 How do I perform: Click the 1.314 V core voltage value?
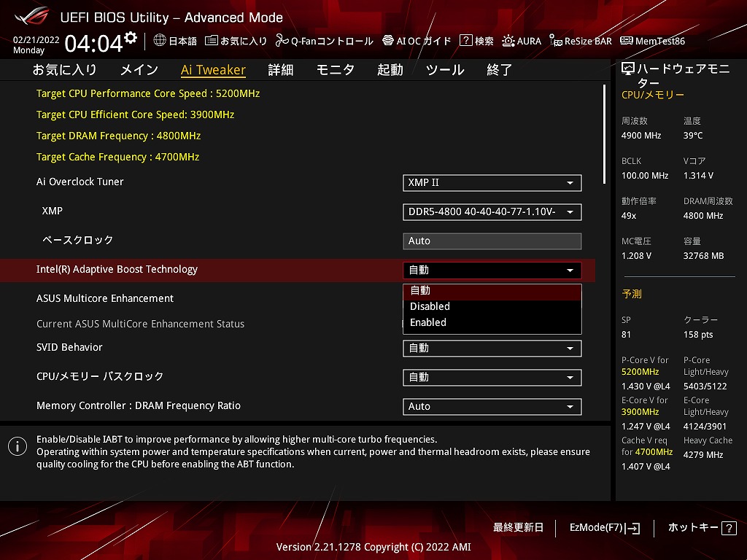[698, 176]
